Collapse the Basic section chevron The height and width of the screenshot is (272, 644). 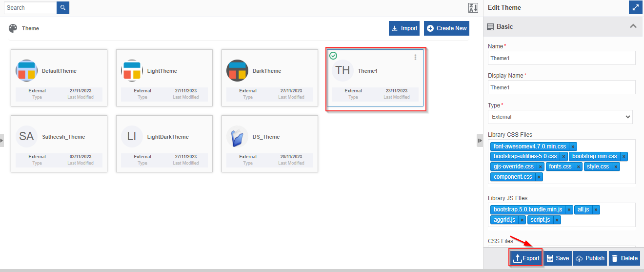tap(633, 26)
